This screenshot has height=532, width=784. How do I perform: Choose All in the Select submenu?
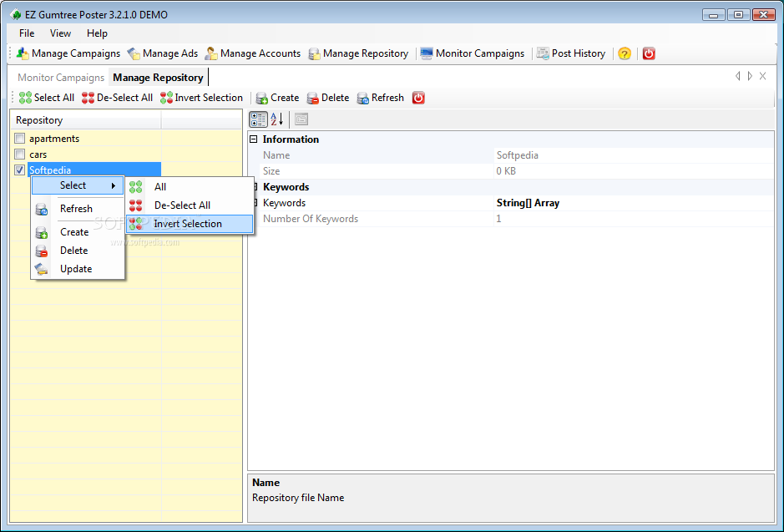(x=190, y=187)
